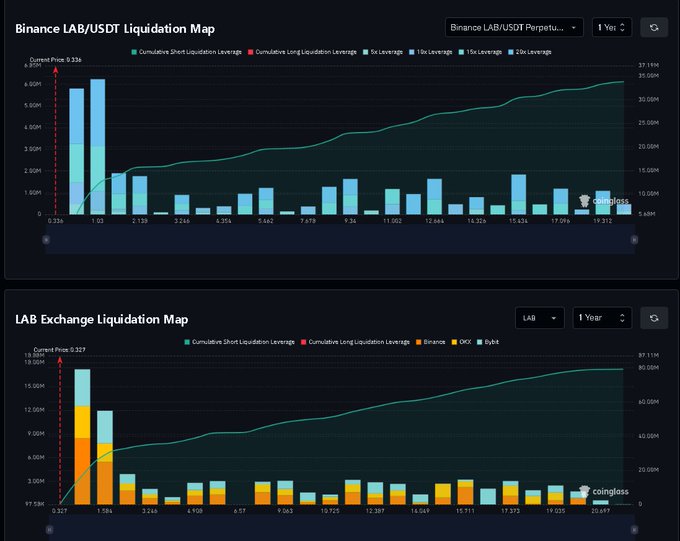Click right zoom handle of Binance map slider
The width and height of the screenshot is (680, 541).
click(x=634, y=239)
